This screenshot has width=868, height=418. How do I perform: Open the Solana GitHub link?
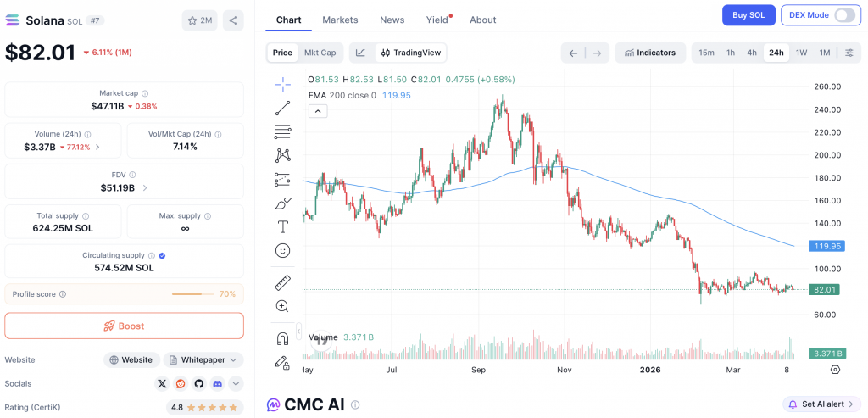coord(199,383)
